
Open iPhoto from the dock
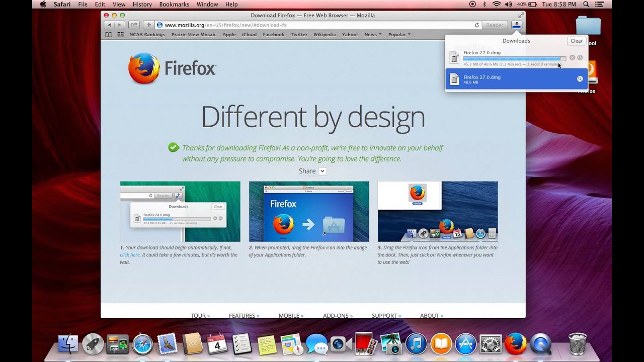click(x=391, y=344)
